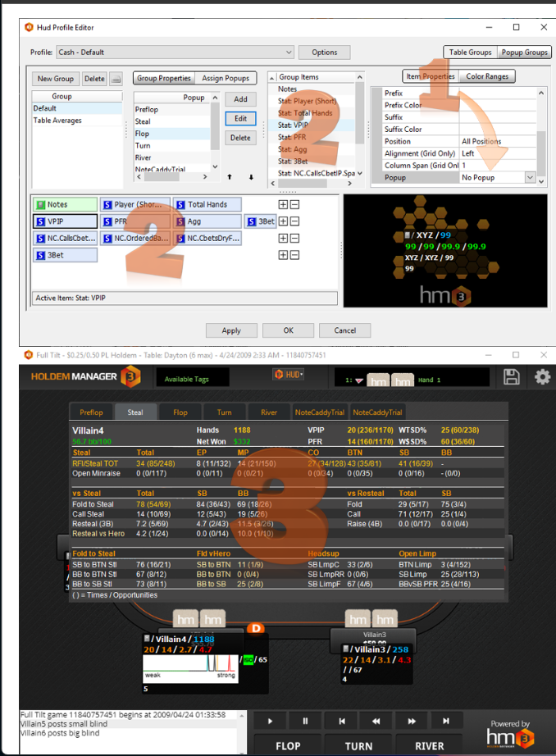Switch to the Item Properties tab
Viewport: 556px width, 756px height.
[431, 76]
